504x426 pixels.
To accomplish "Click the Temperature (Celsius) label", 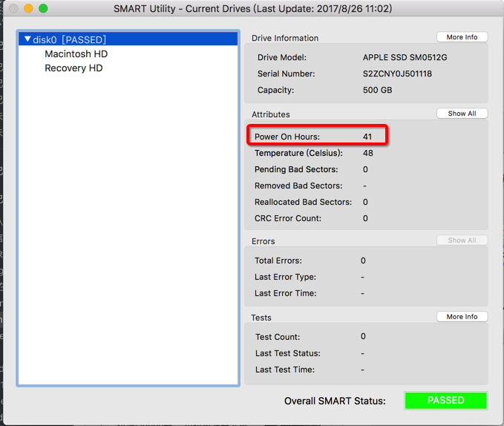I will (298, 153).
